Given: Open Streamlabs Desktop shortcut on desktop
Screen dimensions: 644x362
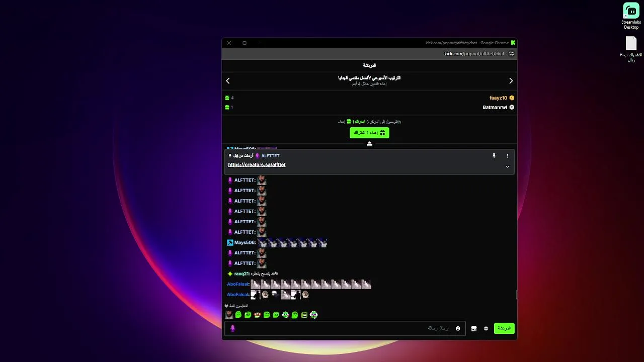Looking at the screenshot, I should pyautogui.click(x=631, y=16).
